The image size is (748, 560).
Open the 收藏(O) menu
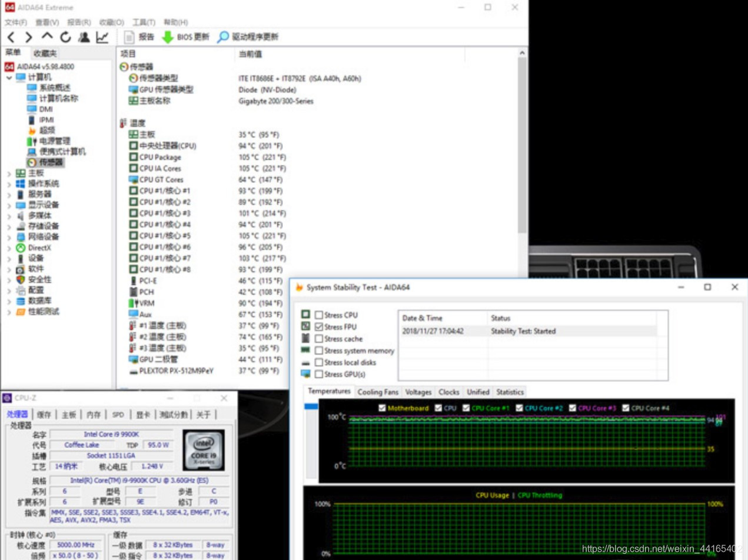coord(111,22)
